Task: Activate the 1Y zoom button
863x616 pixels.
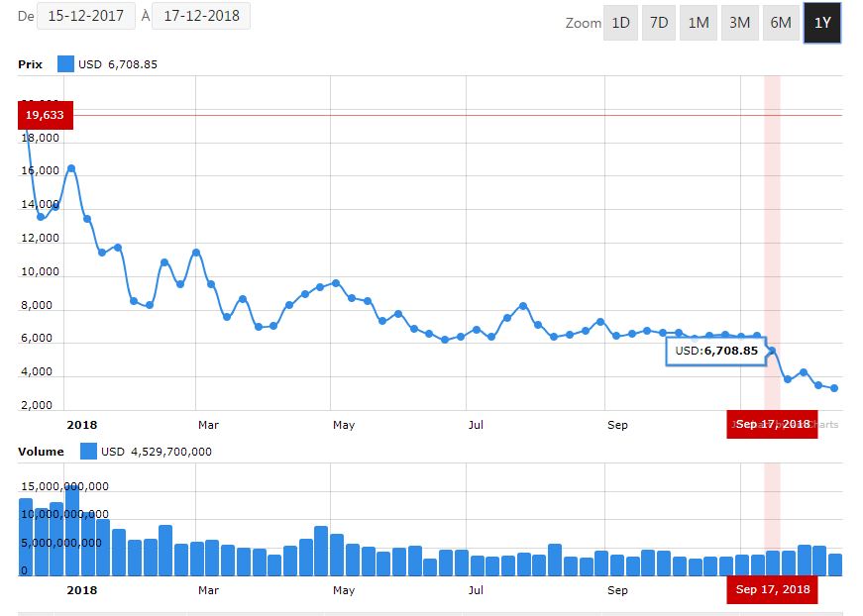Action: [822, 23]
